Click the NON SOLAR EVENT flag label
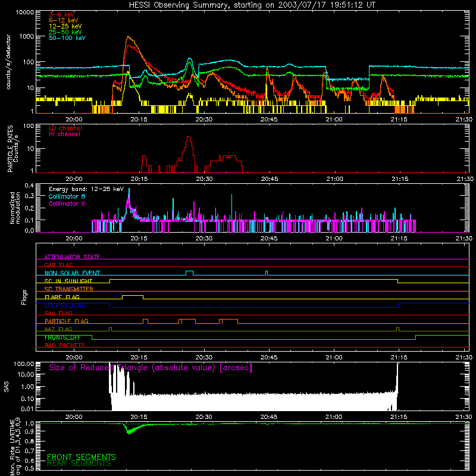Image resolution: width=476 pixels, height=476 pixels. point(72,273)
